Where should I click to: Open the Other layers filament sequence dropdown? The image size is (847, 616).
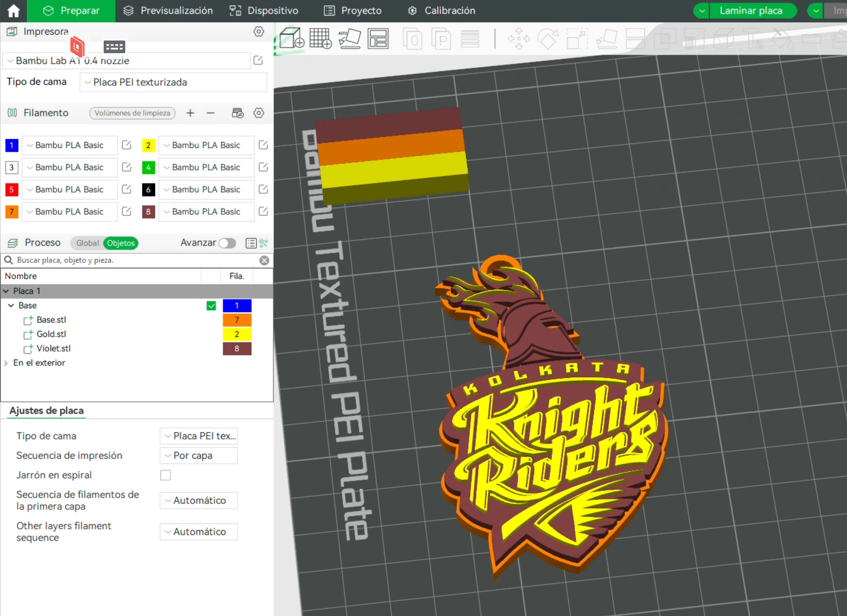199,532
